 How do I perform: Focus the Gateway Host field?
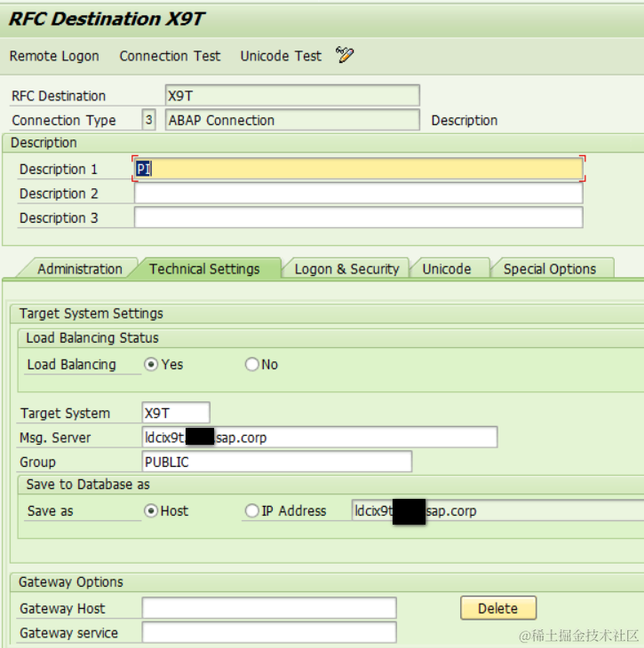pos(269,608)
